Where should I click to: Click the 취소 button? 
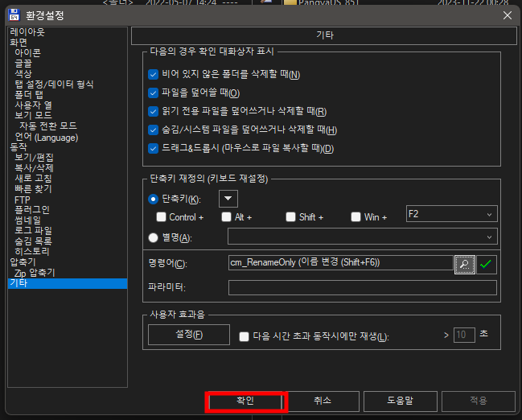click(x=323, y=401)
